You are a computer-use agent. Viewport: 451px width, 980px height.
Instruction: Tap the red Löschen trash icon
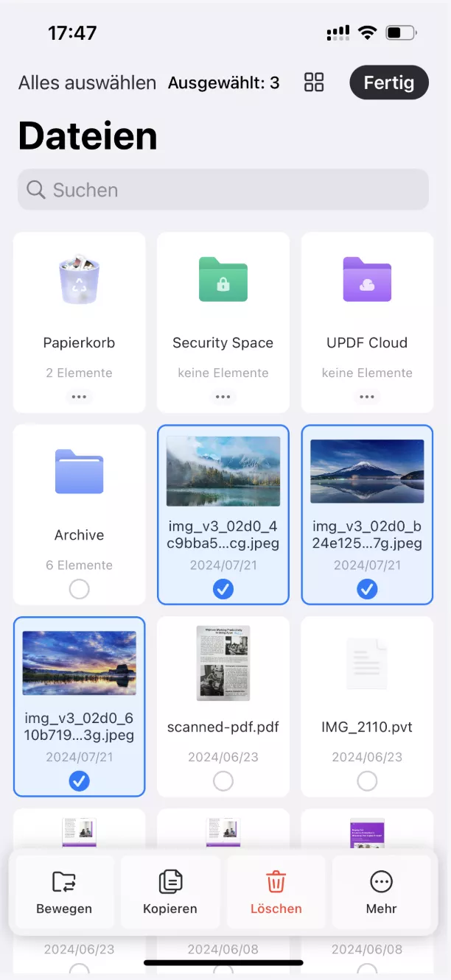[276, 881]
